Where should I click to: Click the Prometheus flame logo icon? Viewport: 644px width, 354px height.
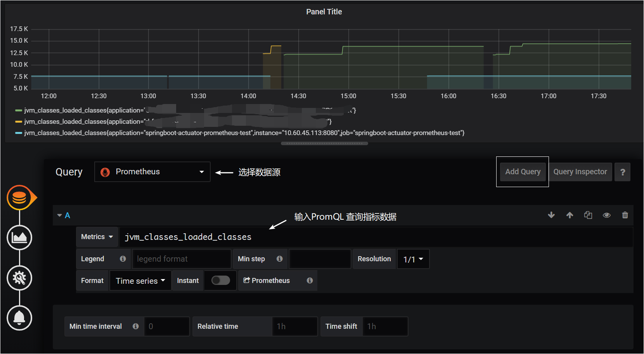tap(105, 172)
